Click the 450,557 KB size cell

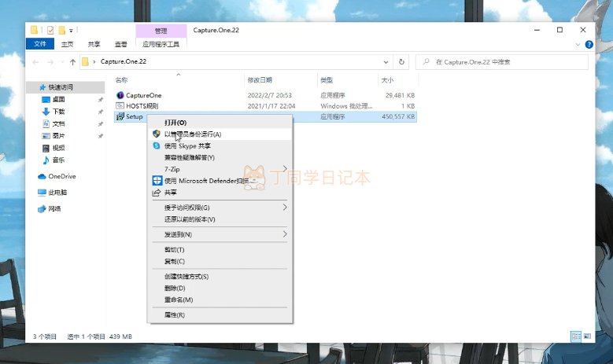(x=398, y=116)
